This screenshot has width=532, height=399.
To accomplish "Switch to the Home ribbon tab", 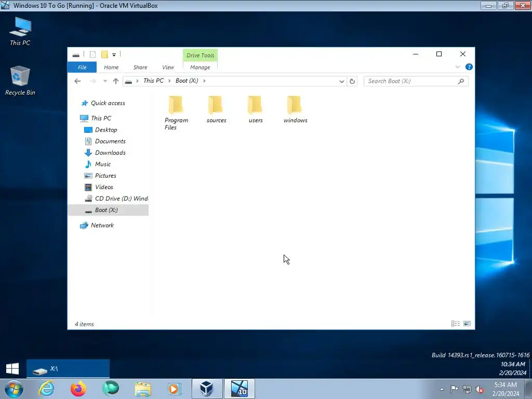I will pos(111,67).
